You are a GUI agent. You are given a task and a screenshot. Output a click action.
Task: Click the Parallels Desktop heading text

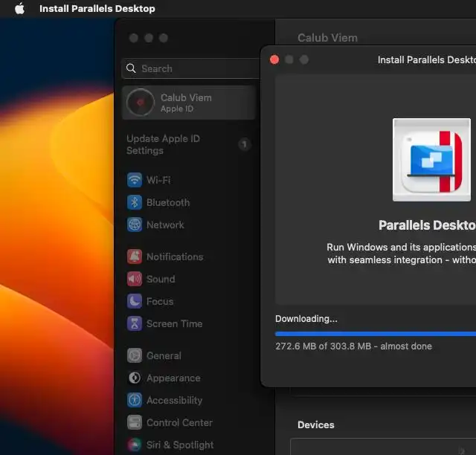(x=427, y=225)
